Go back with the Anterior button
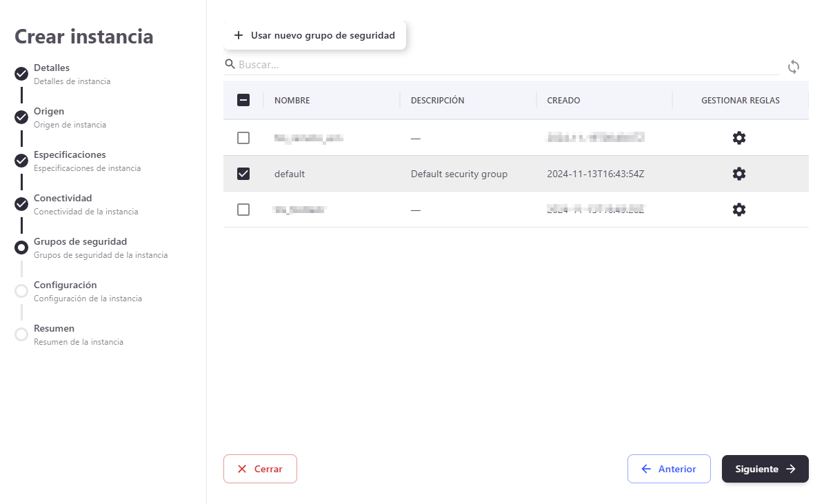This screenshot has width=824, height=504. click(x=668, y=469)
